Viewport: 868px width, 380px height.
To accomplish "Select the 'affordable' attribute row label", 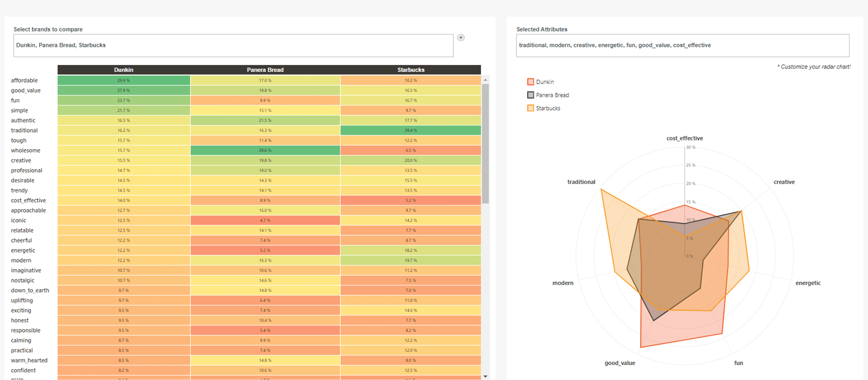I will (24, 80).
